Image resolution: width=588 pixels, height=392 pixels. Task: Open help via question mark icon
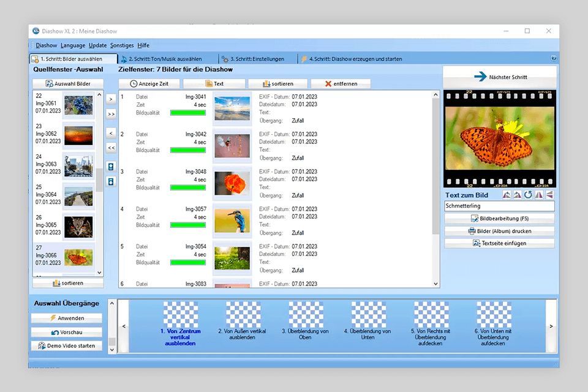pyautogui.click(x=554, y=58)
